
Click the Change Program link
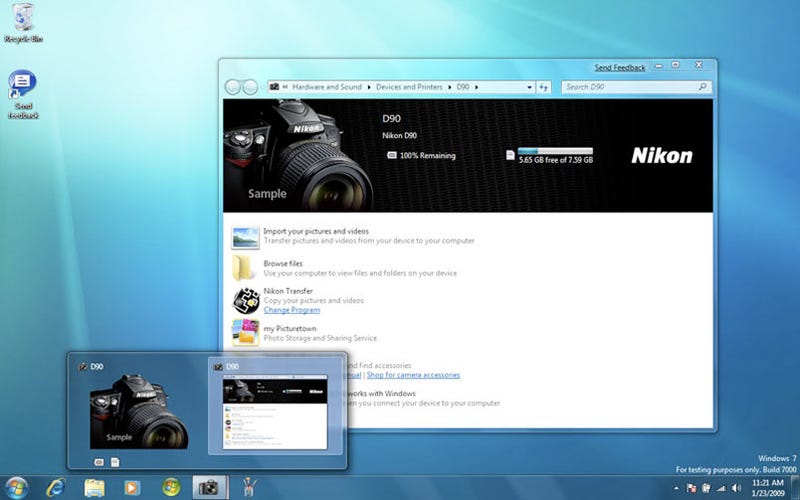point(292,310)
